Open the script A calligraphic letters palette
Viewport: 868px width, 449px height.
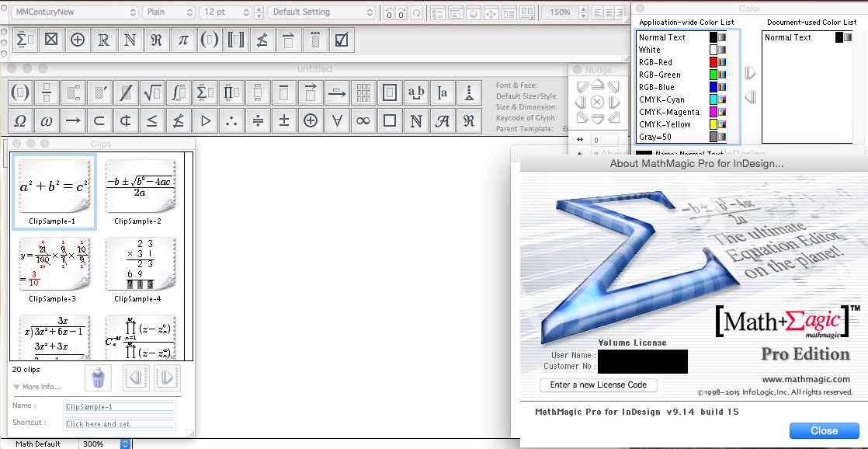(443, 120)
